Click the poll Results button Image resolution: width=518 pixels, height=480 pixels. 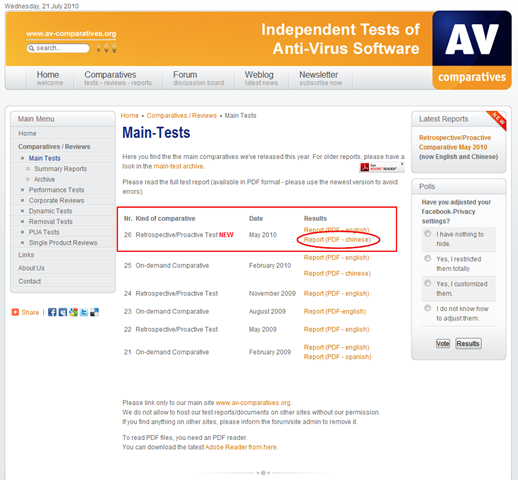(468, 343)
